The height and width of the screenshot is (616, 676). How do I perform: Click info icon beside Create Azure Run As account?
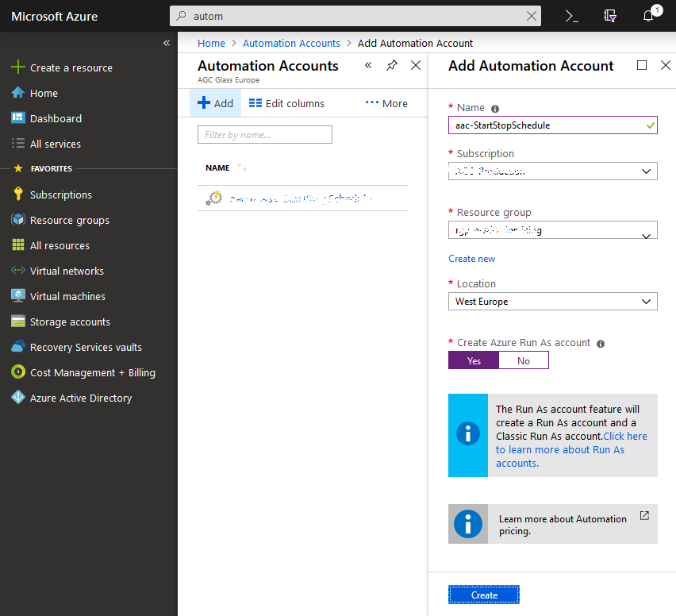point(601,344)
